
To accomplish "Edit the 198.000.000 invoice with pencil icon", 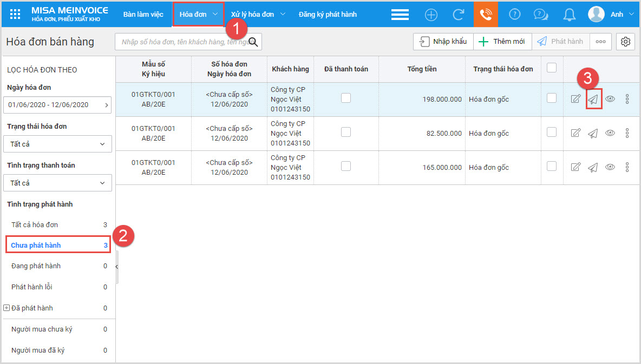I will (x=575, y=99).
